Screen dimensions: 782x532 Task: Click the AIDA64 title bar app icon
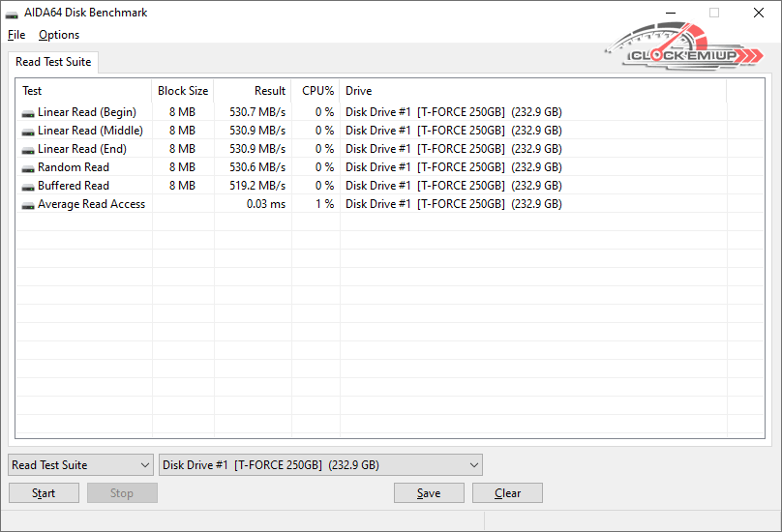[x=13, y=14]
